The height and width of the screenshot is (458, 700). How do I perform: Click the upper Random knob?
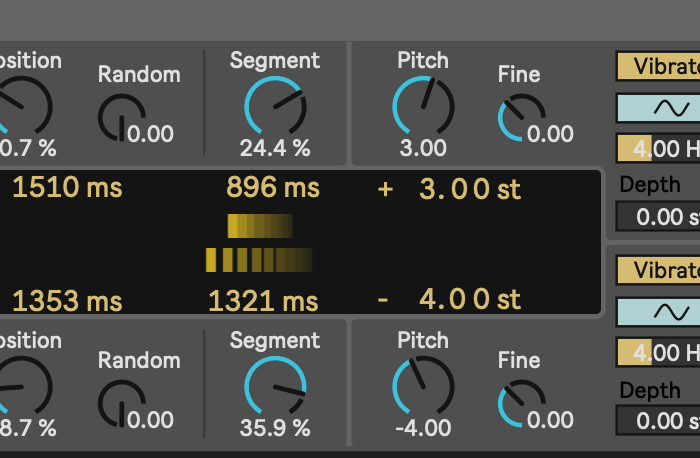[x=121, y=118]
